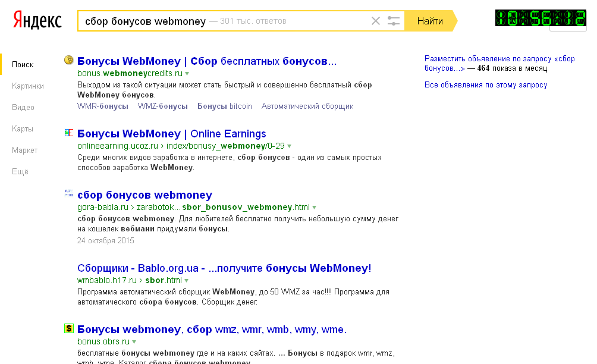The image size is (597, 364).
Task: Open the Маркет section
Action: point(25,150)
